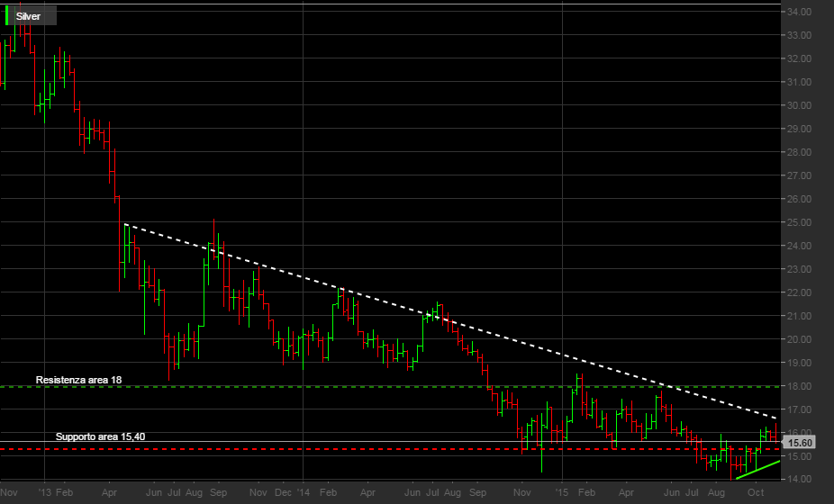Select the Silver symbol label
The width and height of the screenshot is (834, 504).
click(x=28, y=16)
